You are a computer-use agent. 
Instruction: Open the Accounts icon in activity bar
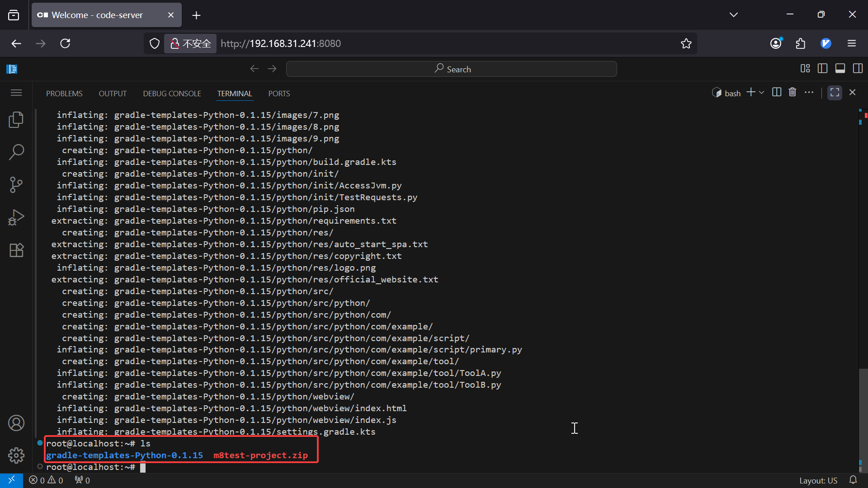point(16,423)
